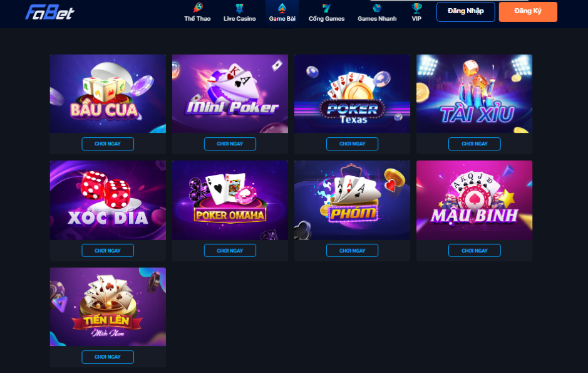Click the Game Bài spade icon
The width and height of the screenshot is (588, 373).
click(x=282, y=8)
